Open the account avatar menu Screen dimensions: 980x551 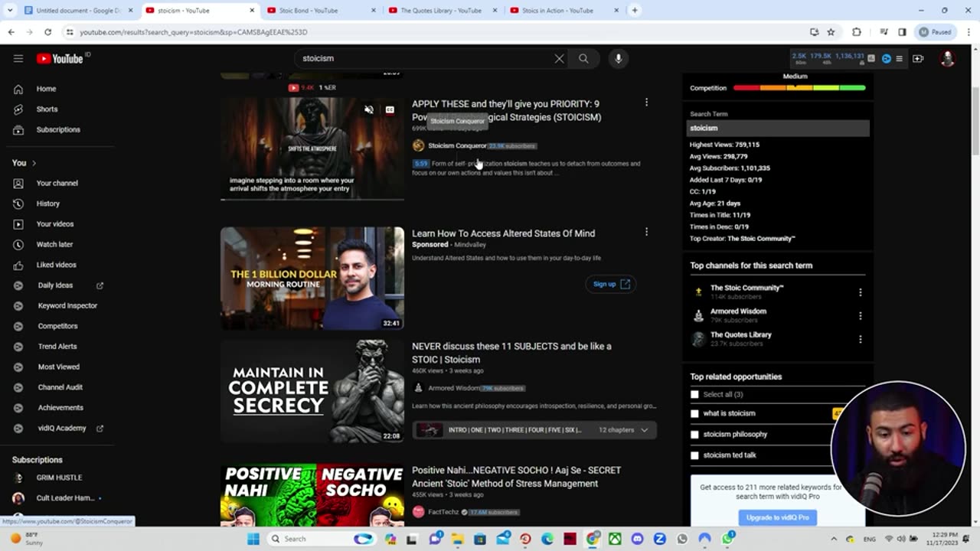pyautogui.click(x=947, y=59)
